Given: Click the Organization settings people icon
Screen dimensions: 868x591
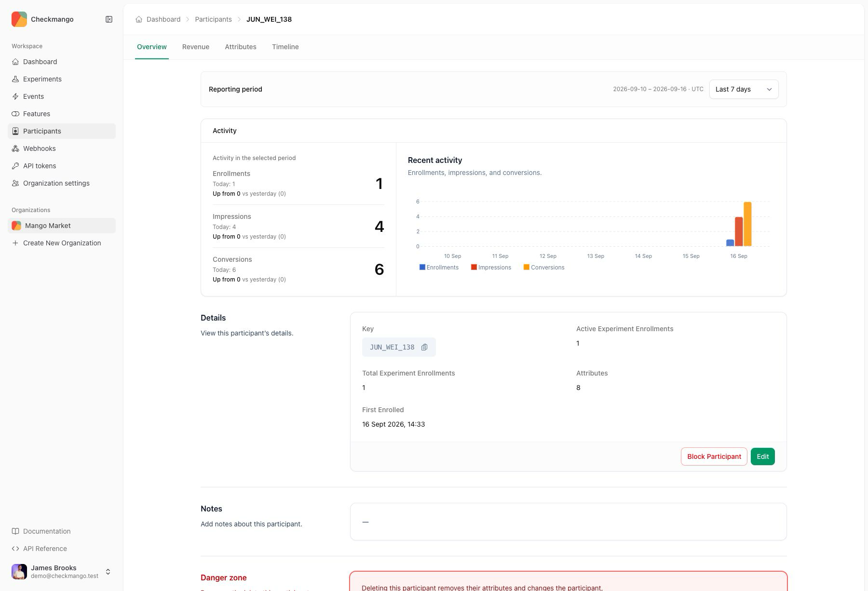Looking at the screenshot, I should click(15, 183).
